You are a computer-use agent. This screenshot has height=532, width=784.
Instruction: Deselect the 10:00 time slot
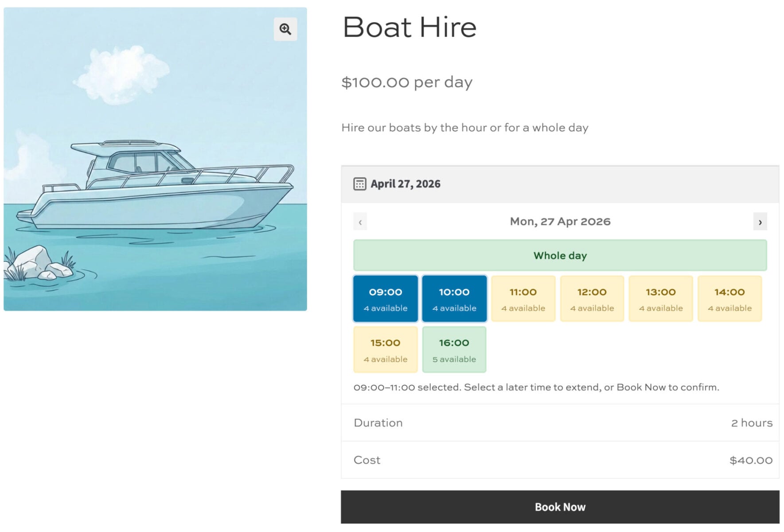(454, 298)
